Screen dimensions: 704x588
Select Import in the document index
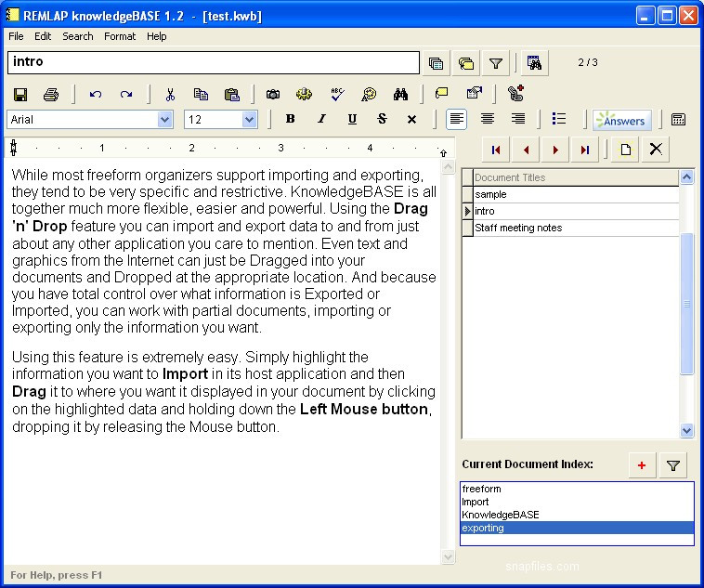(577, 502)
